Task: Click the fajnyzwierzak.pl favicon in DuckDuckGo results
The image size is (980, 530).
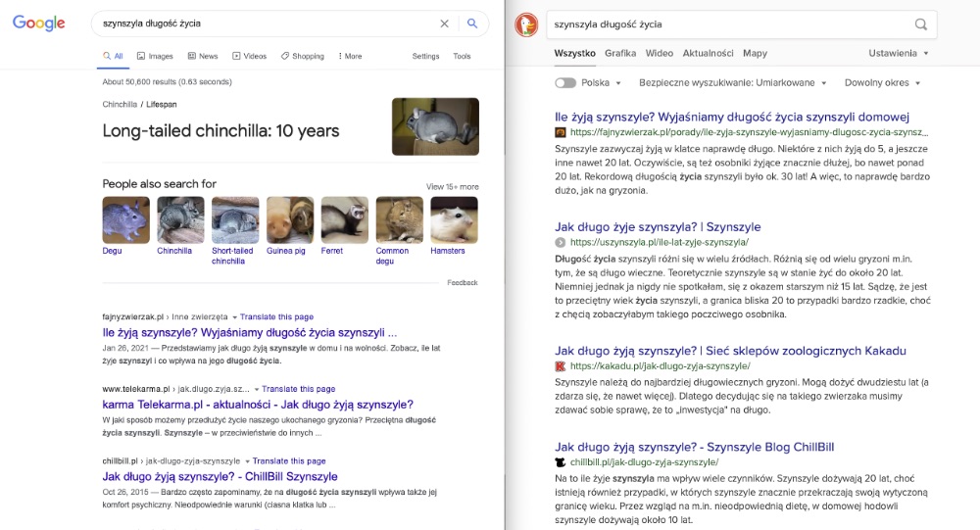Action: 560,131
